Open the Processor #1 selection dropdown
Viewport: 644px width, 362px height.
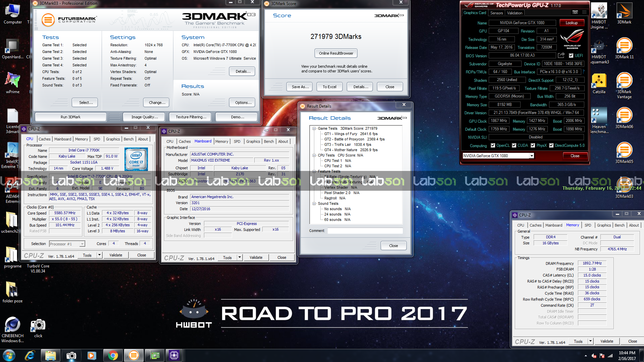[67, 244]
